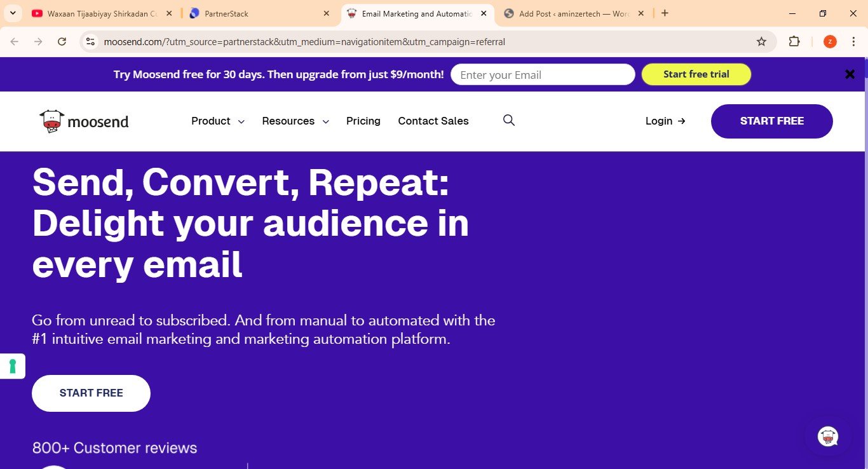This screenshot has width=868, height=469.
Task: Click the Start free trial button
Action: (696, 74)
